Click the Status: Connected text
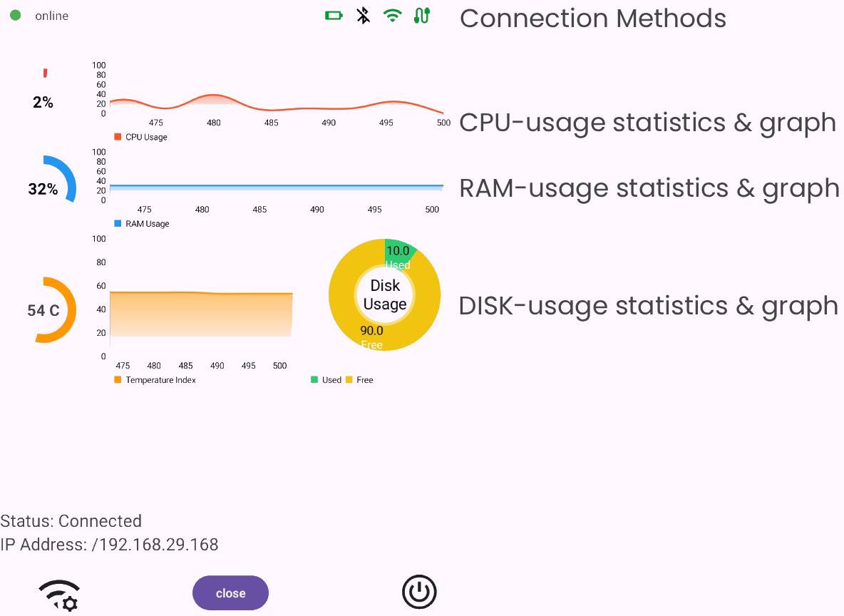This screenshot has width=844, height=616. (71, 521)
